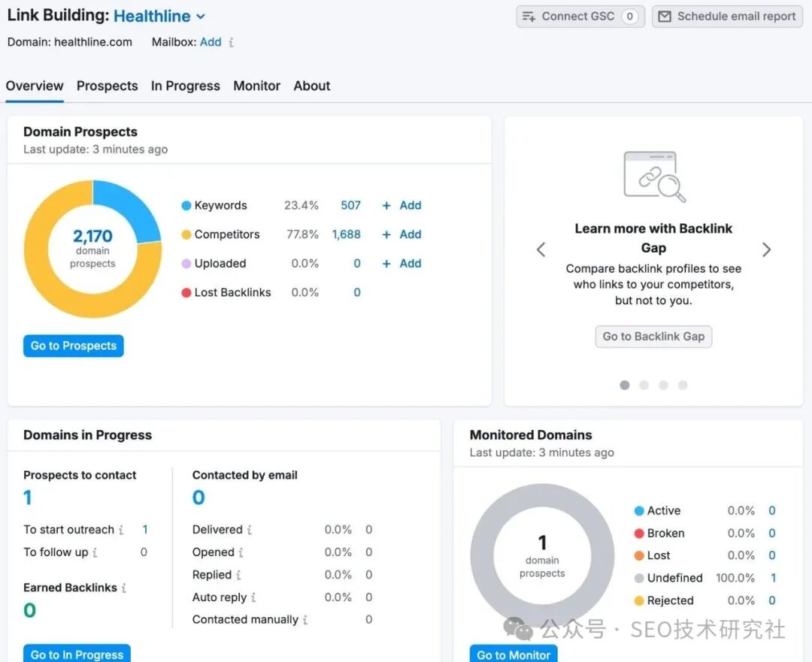Click the Rejected status yellow dot
The width and height of the screenshot is (812, 662).
pos(639,600)
